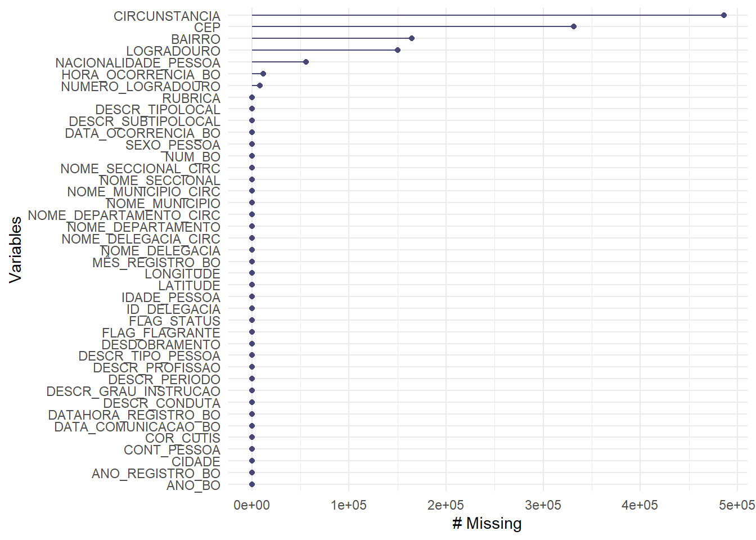Click the CEP variable label

click(207, 28)
